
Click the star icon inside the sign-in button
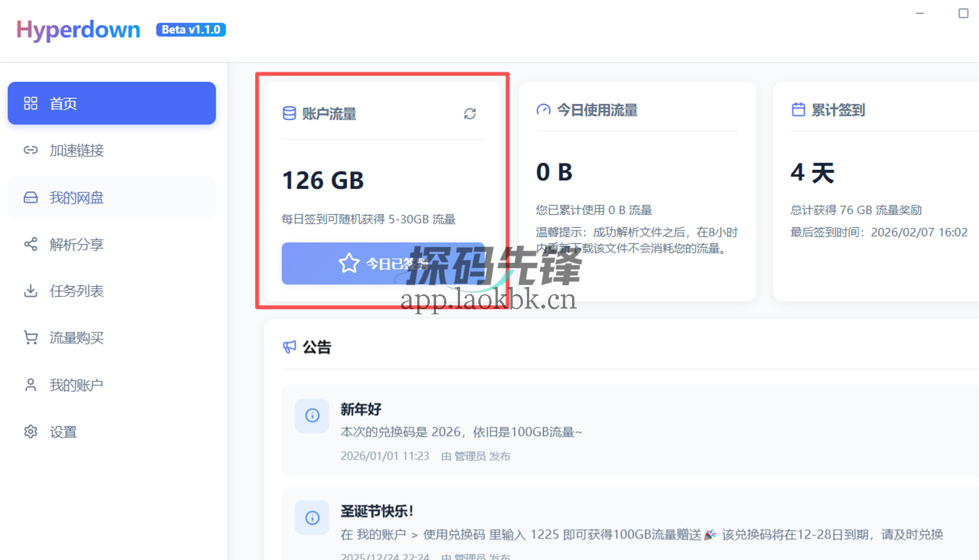[348, 263]
